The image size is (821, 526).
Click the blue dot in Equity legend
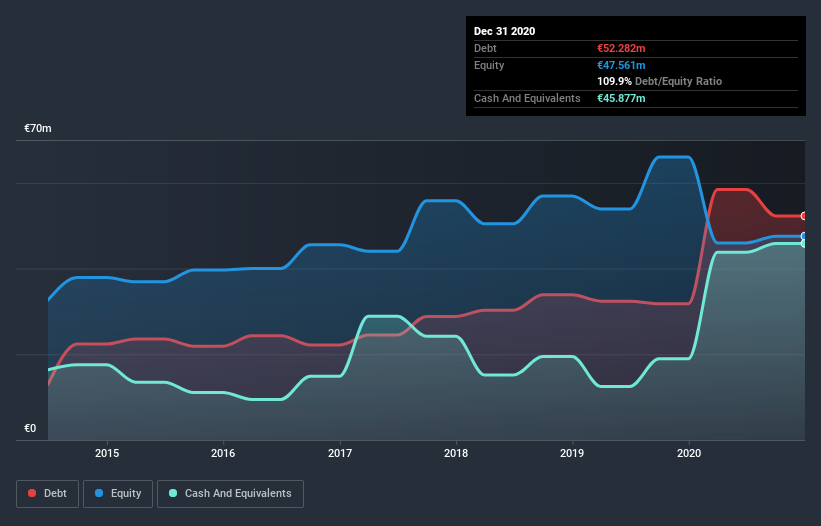99,493
